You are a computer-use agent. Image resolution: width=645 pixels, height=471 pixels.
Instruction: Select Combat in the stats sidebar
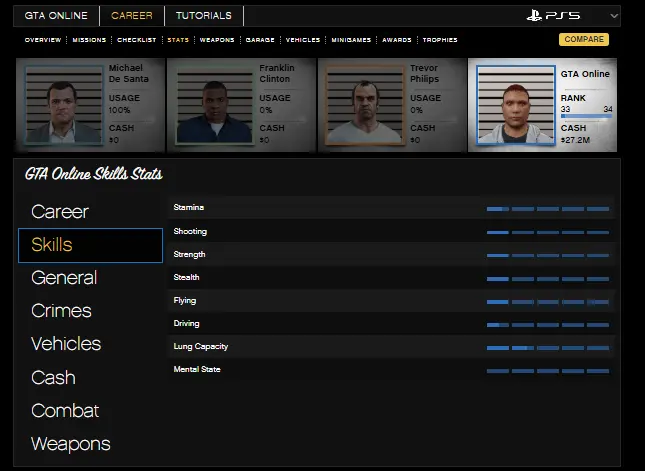pos(65,411)
